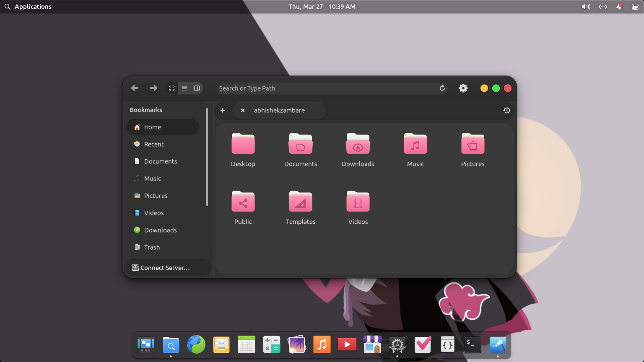Launch the web browser from dock
The image size is (644, 362).
pos(196,345)
